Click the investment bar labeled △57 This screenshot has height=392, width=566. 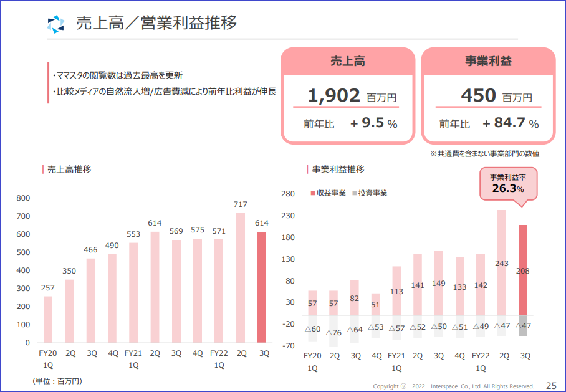tap(396, 328)
